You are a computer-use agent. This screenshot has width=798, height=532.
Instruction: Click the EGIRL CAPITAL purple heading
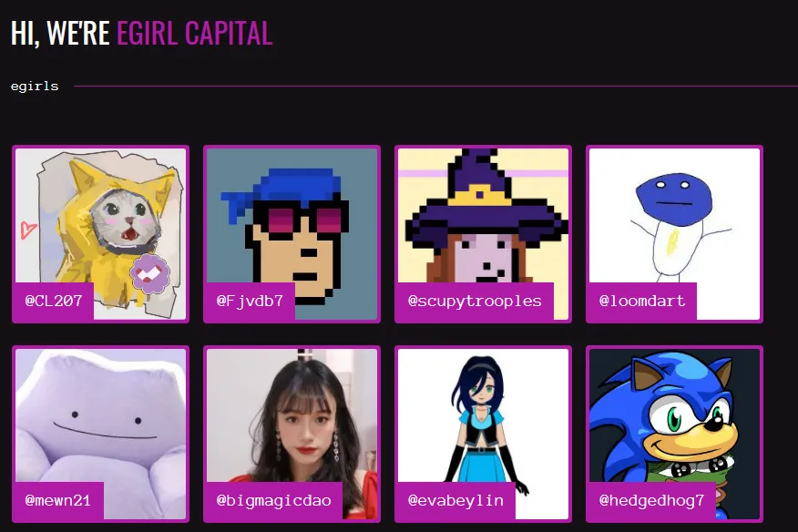[194, 33]
